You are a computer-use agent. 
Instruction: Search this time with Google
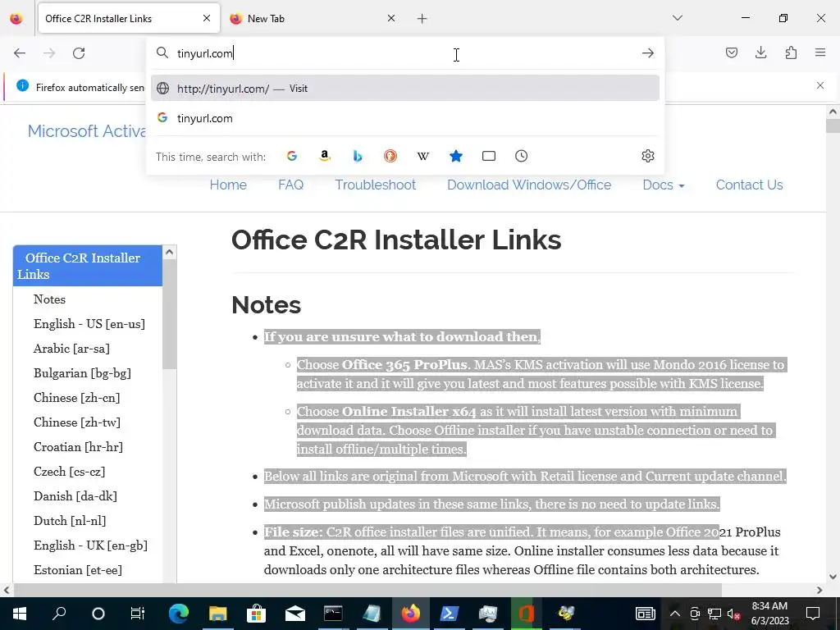pyautogui.click(x=292, y=156)
